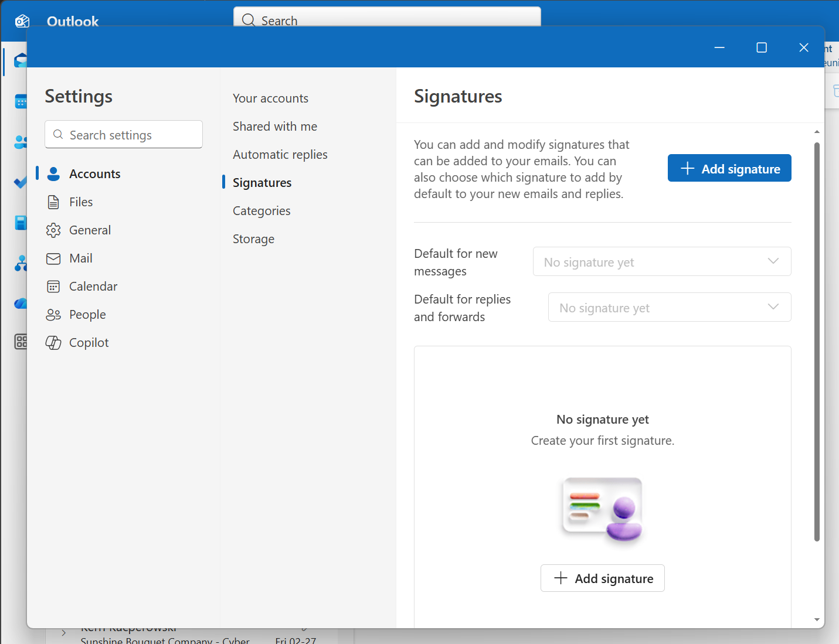Image resolution: width=839 pixels, height=644 pixels.
Task: Click the white Add signature button below the illustration
Action: tap(602, 578)
